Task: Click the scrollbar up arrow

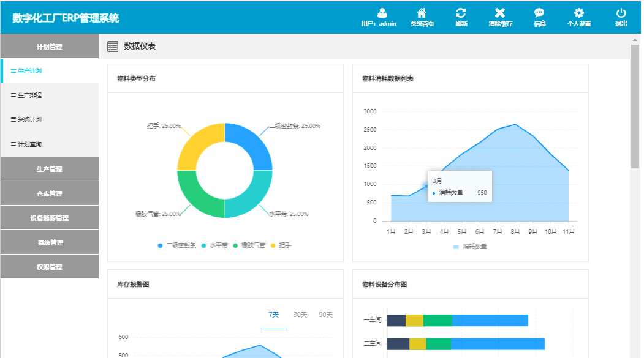Action: [x=635, y=40]
